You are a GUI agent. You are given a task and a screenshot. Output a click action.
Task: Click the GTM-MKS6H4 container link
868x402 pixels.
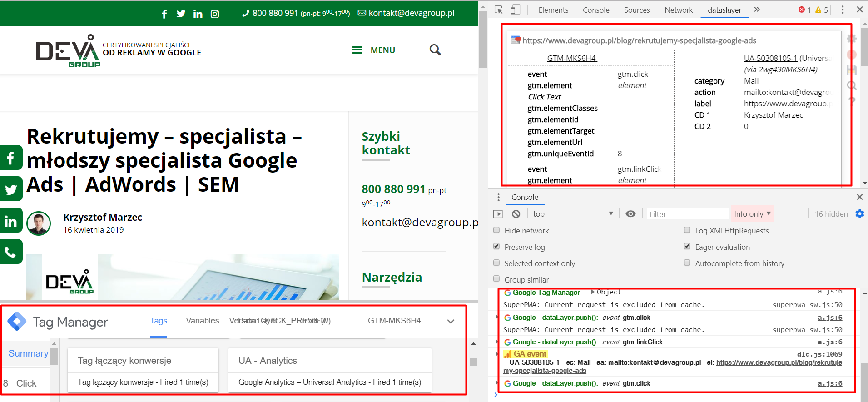(571, 58)
